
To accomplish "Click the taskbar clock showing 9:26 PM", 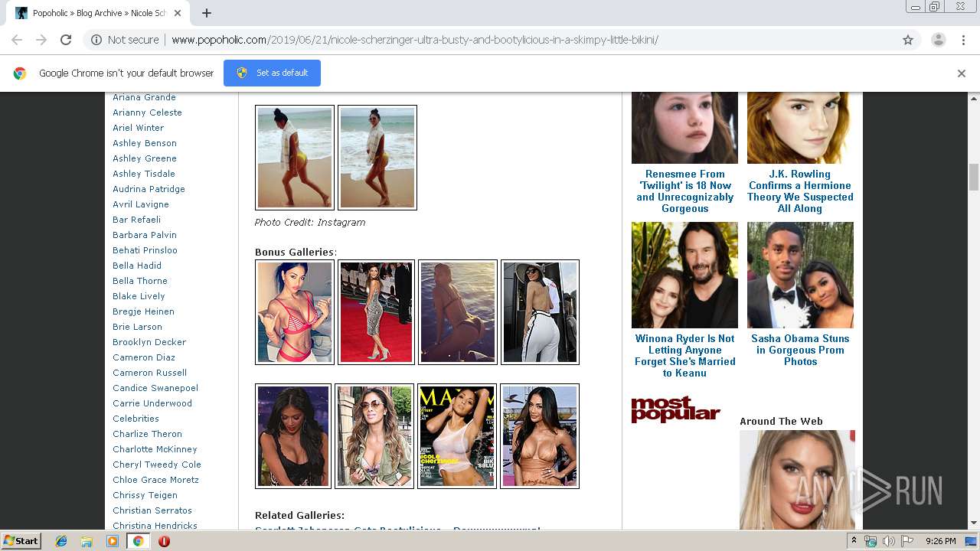I will coord(940,541).
